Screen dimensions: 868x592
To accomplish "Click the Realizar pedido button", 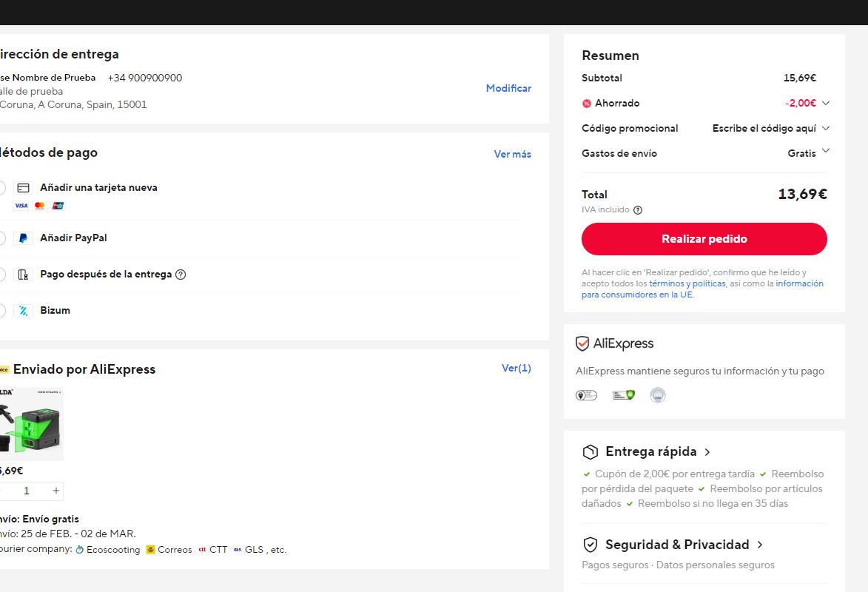I will [x=704, y=239].
